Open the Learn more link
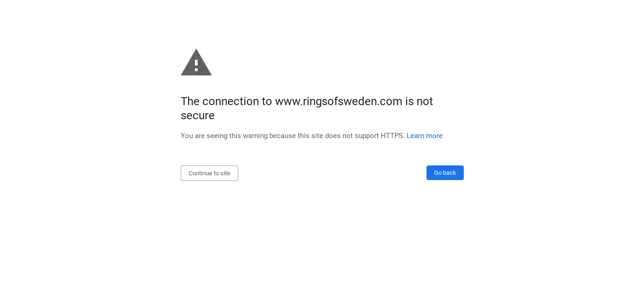This screenshot has height=304, width=644. 425,136
